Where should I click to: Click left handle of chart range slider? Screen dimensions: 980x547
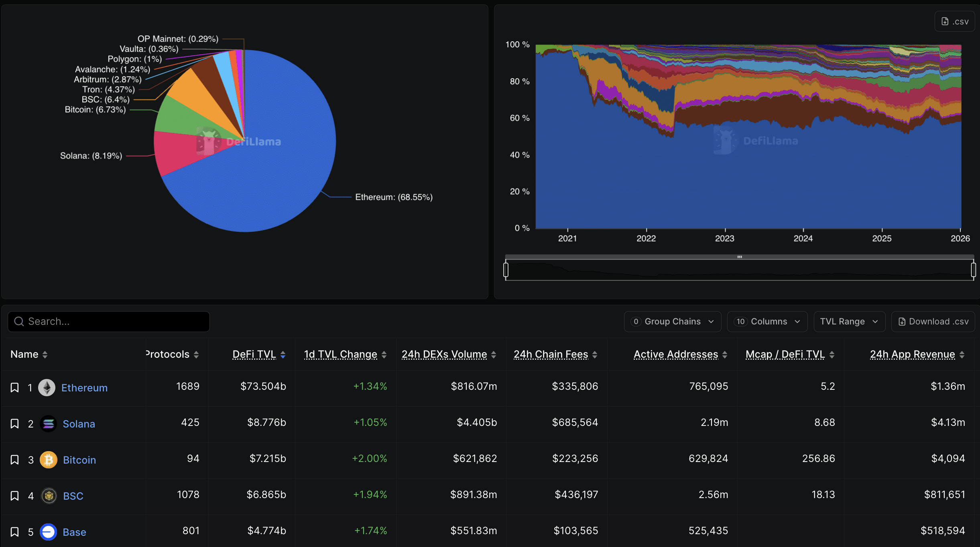click(506, 269)
